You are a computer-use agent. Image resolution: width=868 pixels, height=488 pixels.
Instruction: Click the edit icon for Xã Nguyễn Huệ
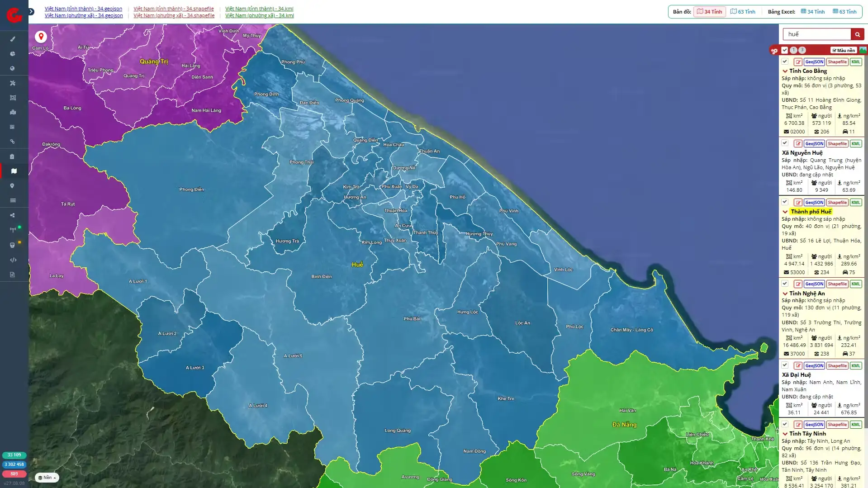(x=798, y=144)
